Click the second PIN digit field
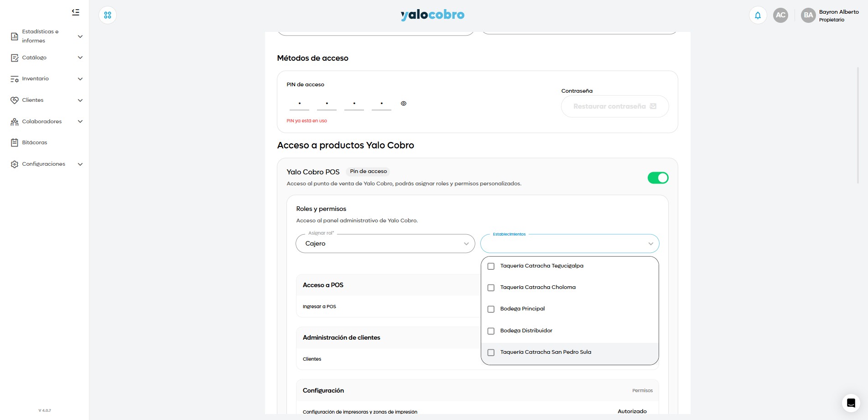The image size is (868, 420). pos(327,104)
